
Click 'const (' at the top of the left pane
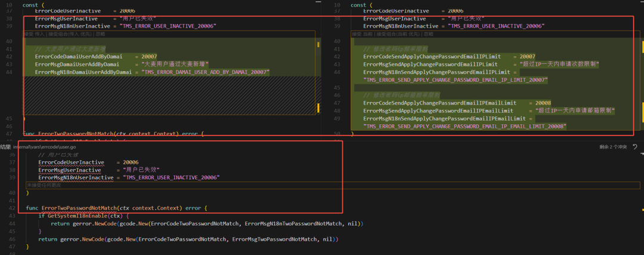(x=33, y=5)
